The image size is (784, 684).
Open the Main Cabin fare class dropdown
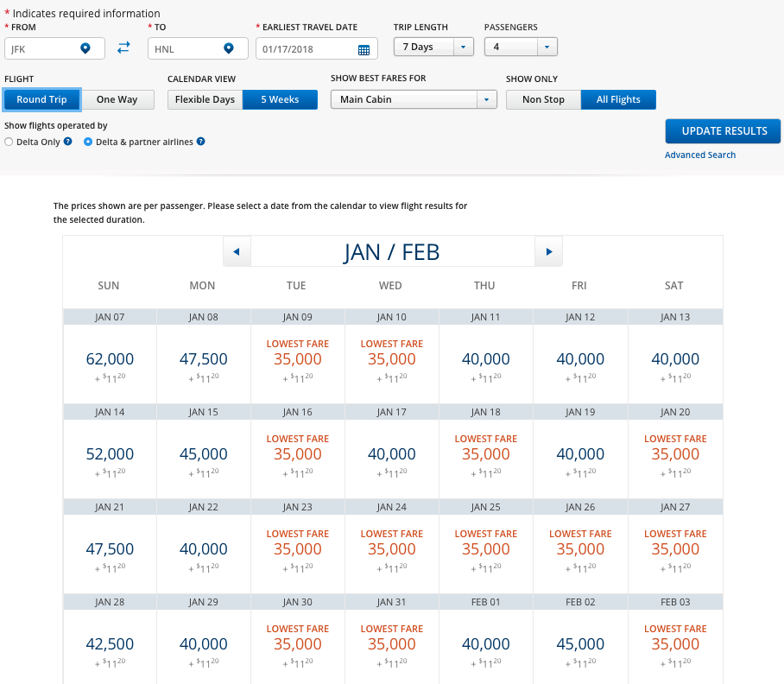(414, 99)
